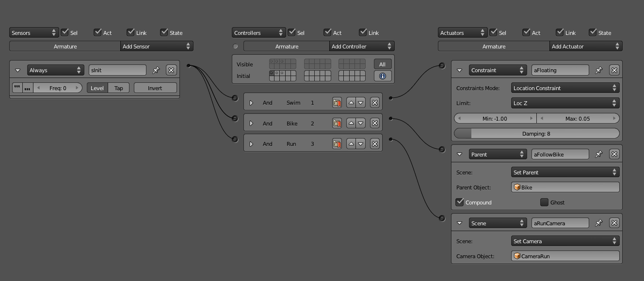Delete the sInit Always sensor
The height and width of the screenshot is (281, 644).
(x=171, y=70)
